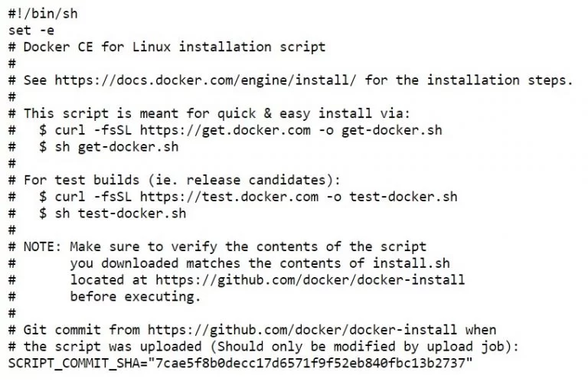Place the cursor on 'set -e'
Screen dimensions: 588x385
click(30, 30)
